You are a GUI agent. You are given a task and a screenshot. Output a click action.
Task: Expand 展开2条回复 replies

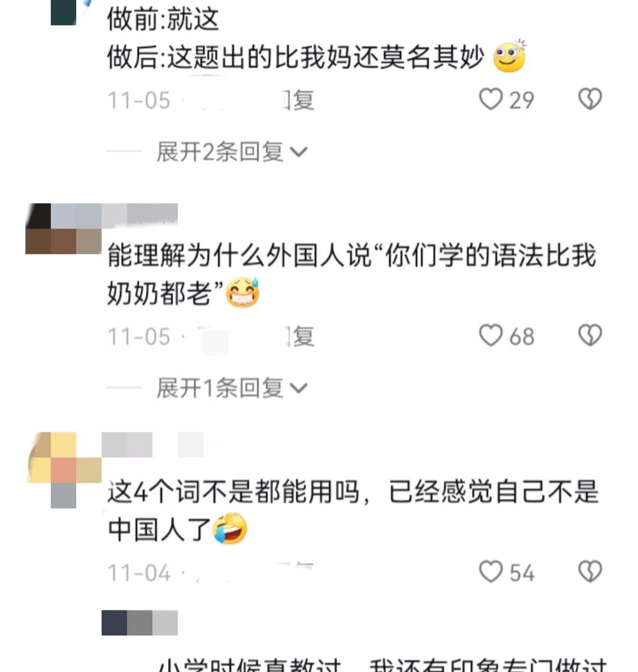point(232,151)
